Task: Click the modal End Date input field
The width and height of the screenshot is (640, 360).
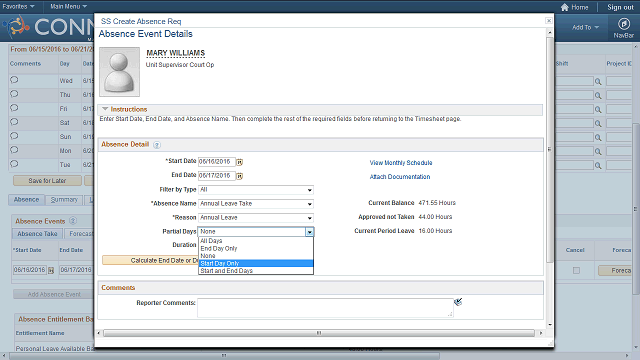Action: pos(217,176)
